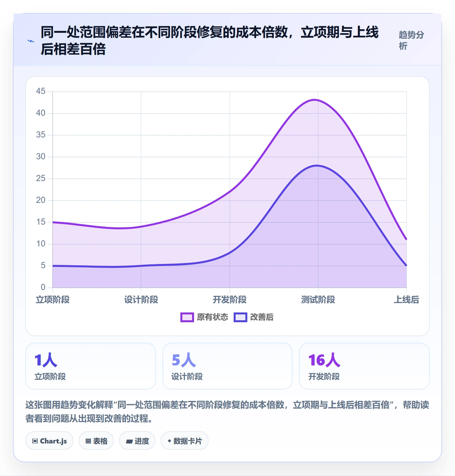Screen dimensions: 455x476
Task: Click the 15 y-axis value
Action: (x=41, y=222)
